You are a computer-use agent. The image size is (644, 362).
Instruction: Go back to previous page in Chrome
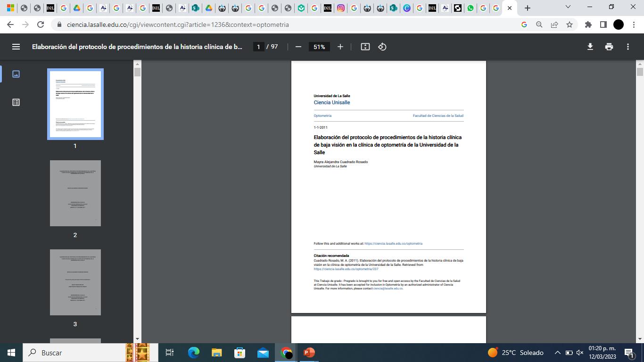[10, 25]
